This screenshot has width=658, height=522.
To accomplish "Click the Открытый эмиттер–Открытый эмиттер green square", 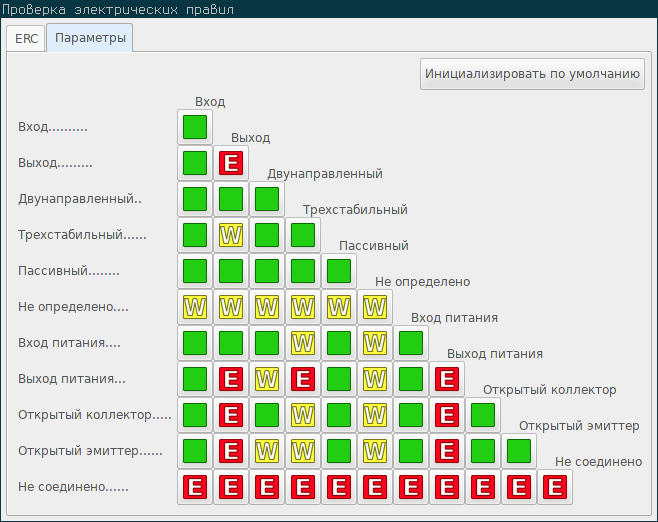I will tap(519, 451).
